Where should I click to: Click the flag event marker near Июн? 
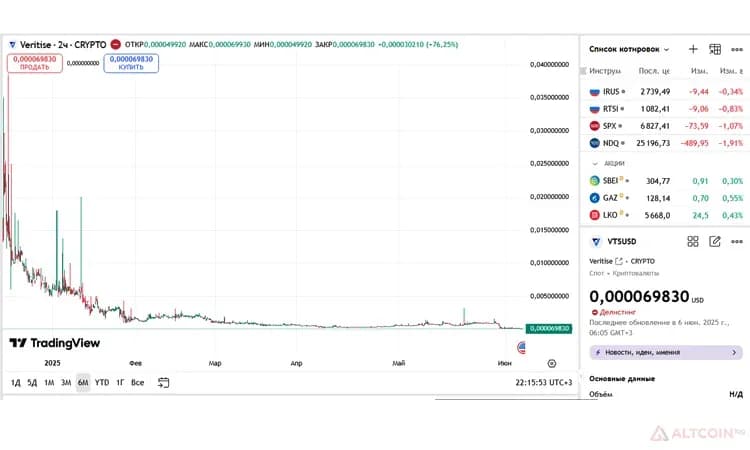(x=522, y=347)
